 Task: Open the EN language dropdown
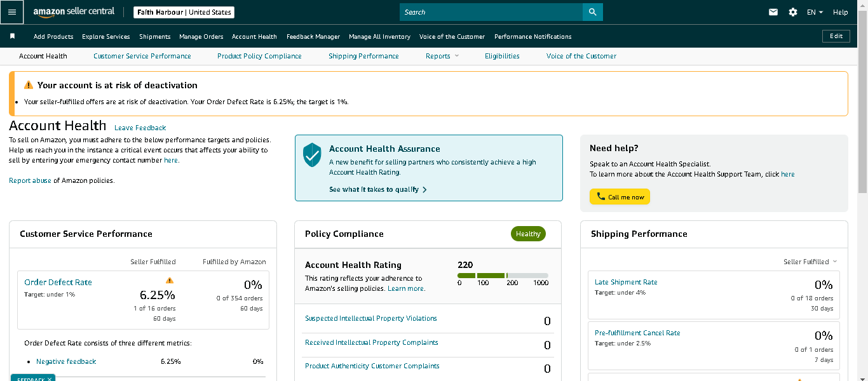815,12
